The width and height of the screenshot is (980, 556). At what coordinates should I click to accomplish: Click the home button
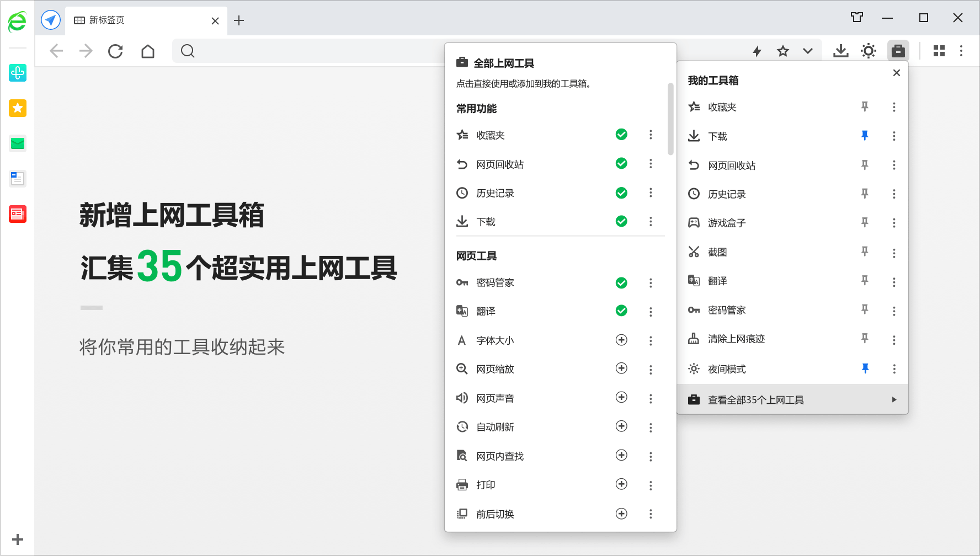pyautogui.click(x=148, y=51)
